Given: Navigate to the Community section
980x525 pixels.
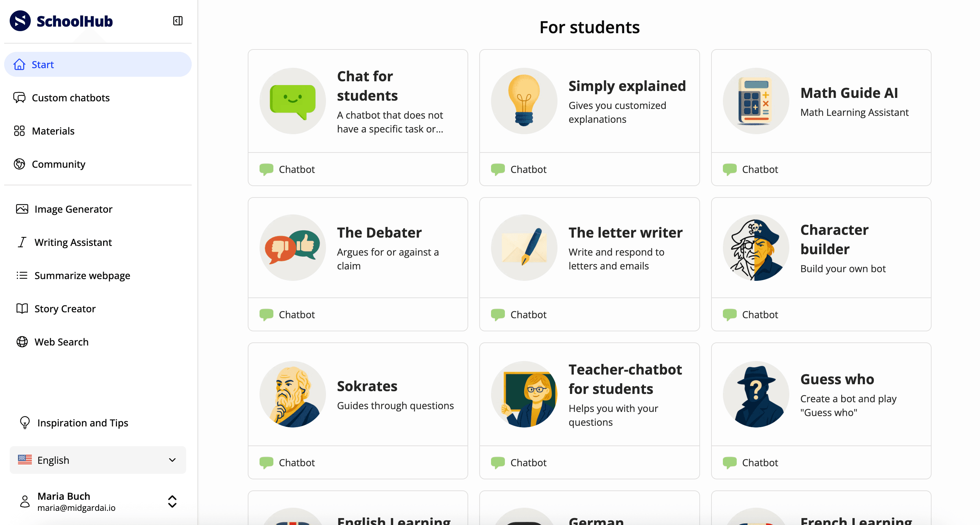Looking at the screenshot, I should coord(58,164).
